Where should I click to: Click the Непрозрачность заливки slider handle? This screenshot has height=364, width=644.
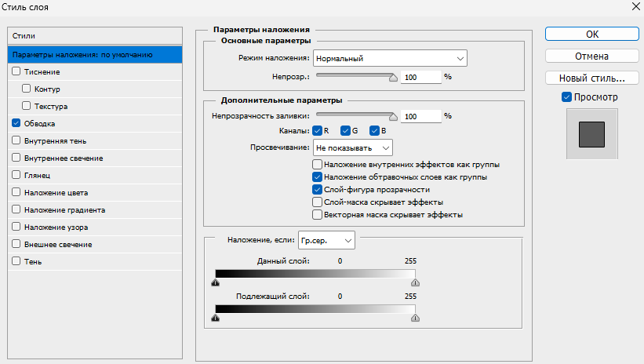pos(393,115)
